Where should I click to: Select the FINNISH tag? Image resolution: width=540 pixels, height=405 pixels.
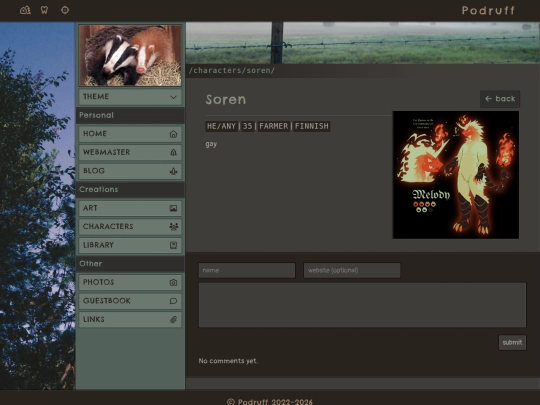coord(312,126)
